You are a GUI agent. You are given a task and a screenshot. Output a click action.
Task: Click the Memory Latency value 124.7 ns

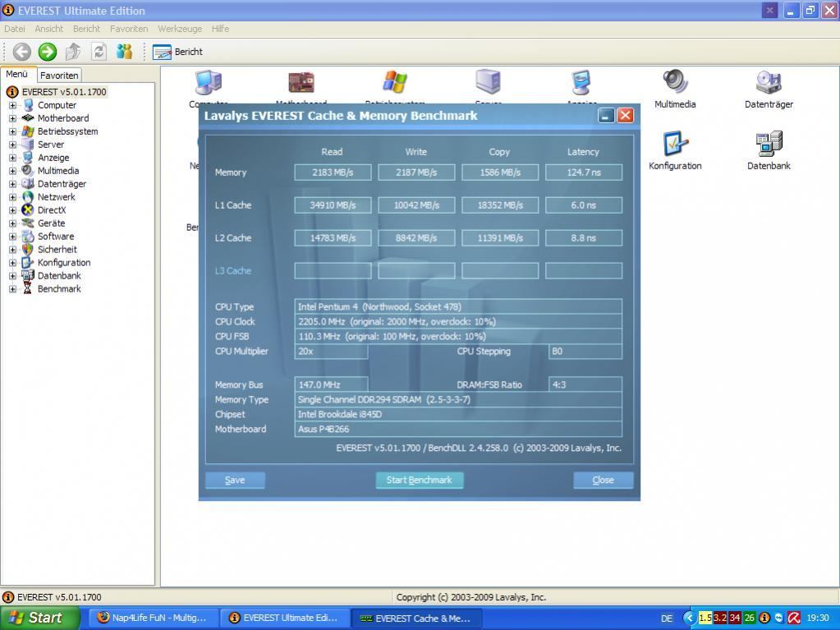[583, 172]
